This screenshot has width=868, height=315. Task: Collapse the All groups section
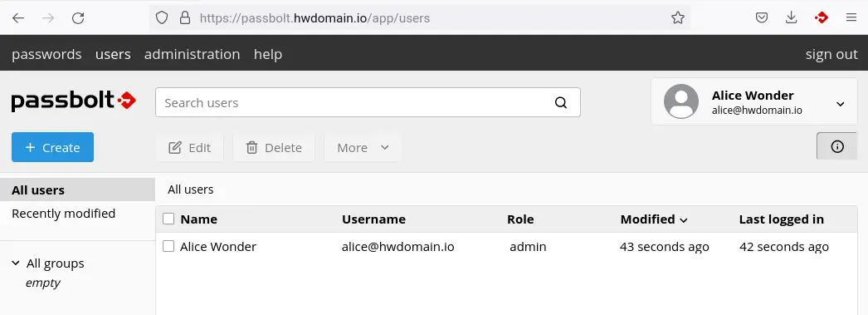point(16,263)
